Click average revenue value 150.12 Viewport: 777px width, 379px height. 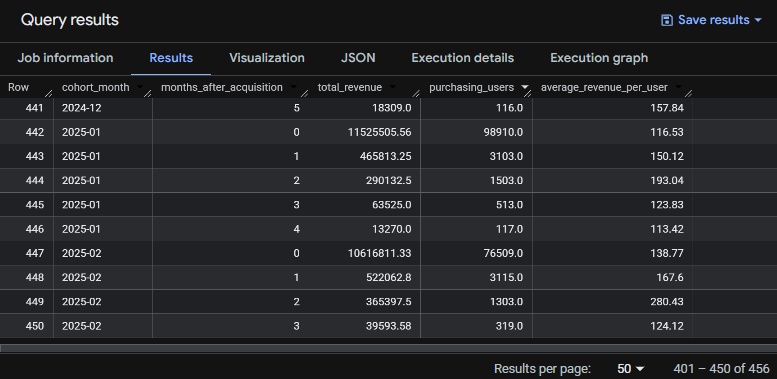(x=667, y=156)
